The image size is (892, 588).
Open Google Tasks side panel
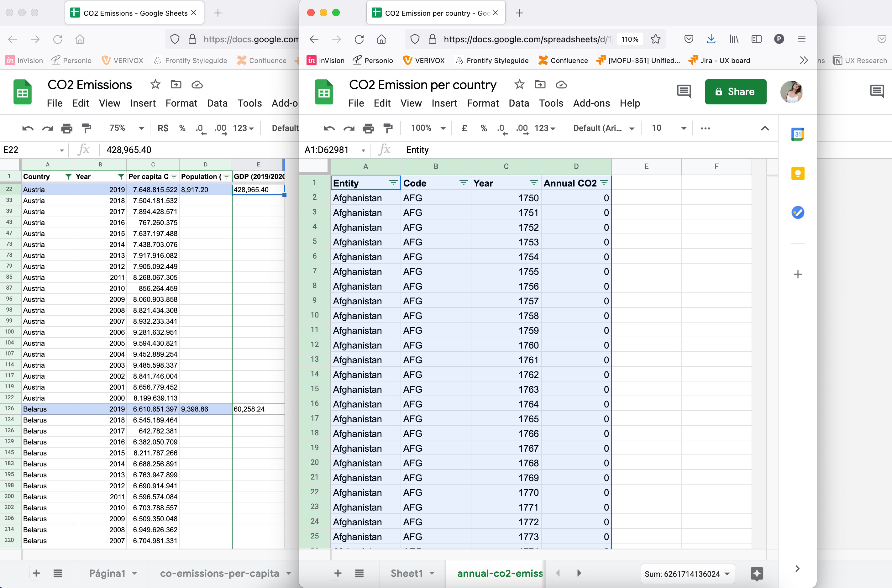coord(798,212)
